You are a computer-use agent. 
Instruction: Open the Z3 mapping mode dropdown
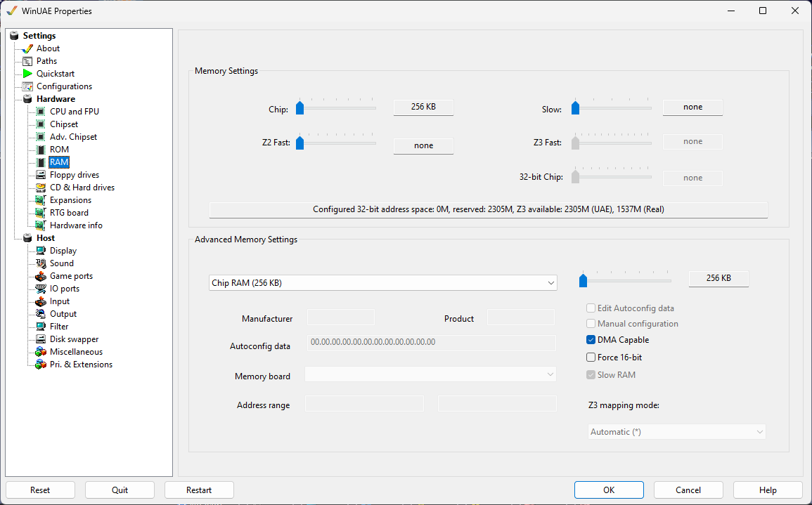[x=676, y=432]
